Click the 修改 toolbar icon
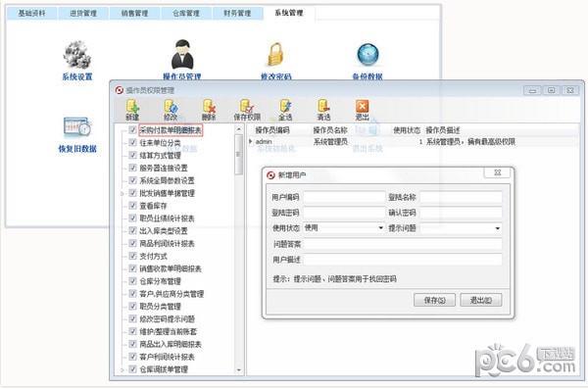 click(x=171, y=110)
